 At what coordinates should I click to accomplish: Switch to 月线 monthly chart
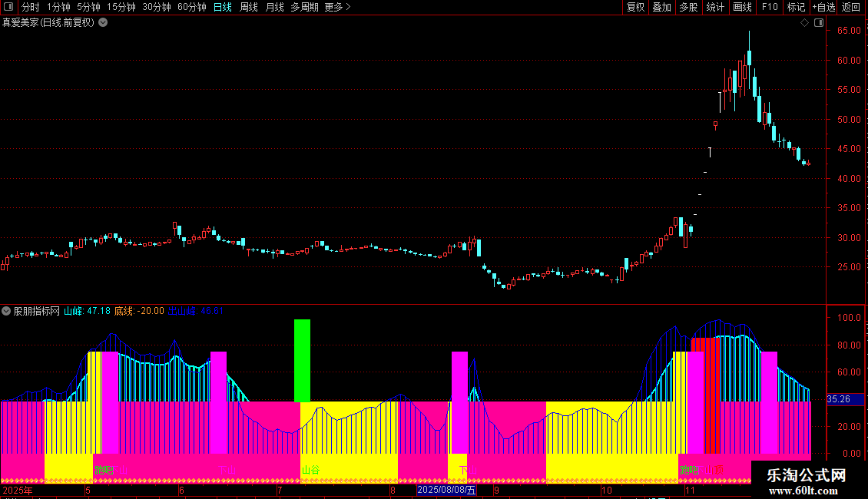point(274,7)
